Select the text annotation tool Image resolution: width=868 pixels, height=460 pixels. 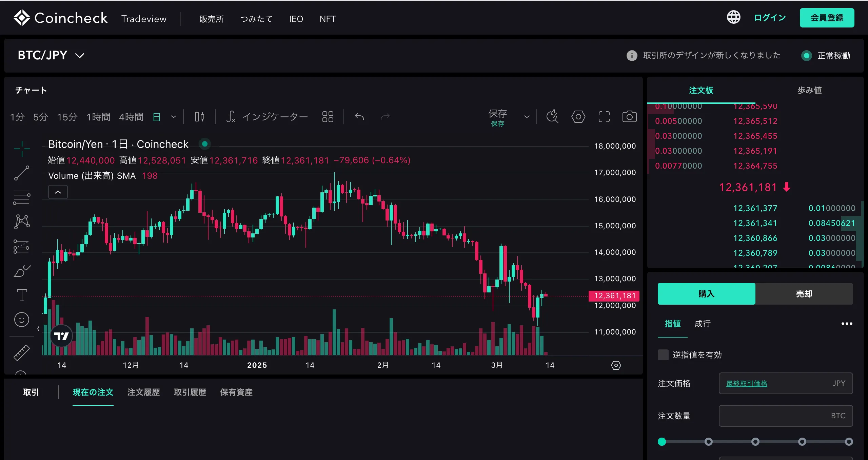(21, 295)
